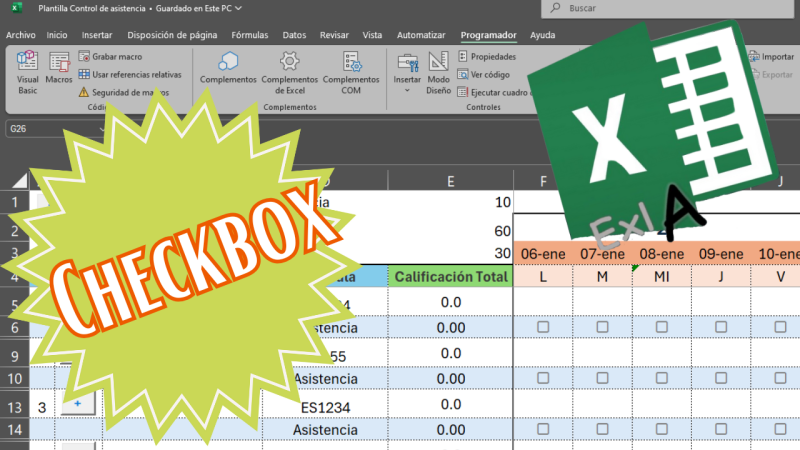
Task: Check row 10 box under 10-ene
Action: point(780,378)
